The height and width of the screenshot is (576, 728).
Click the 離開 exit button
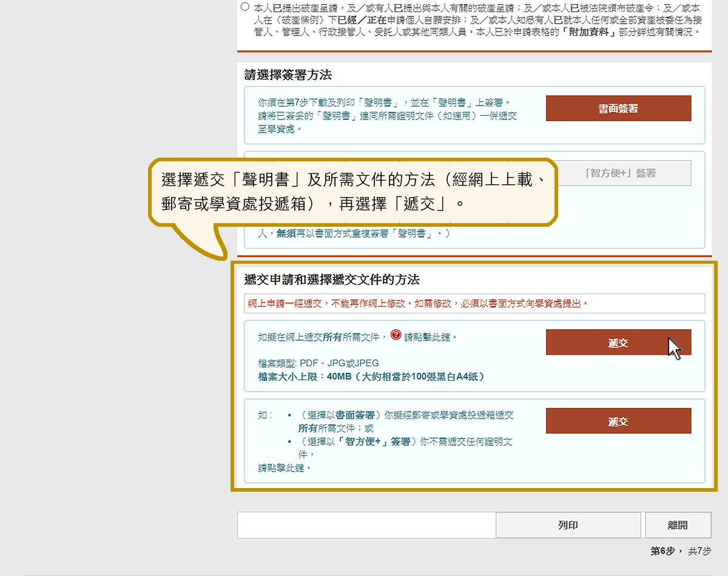tap(678, 525)
